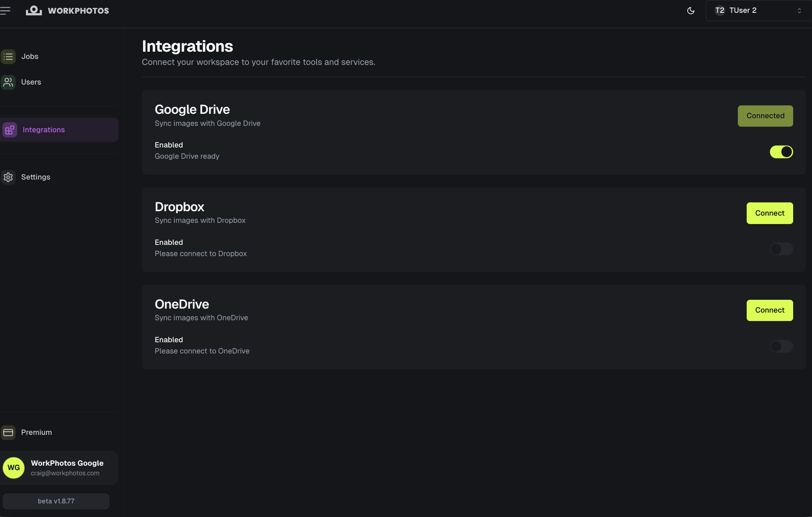Click 'Sync images with Dropbox' text
Image resolution: width=812 pixels, height=517 pixels.
click(200, 220)
